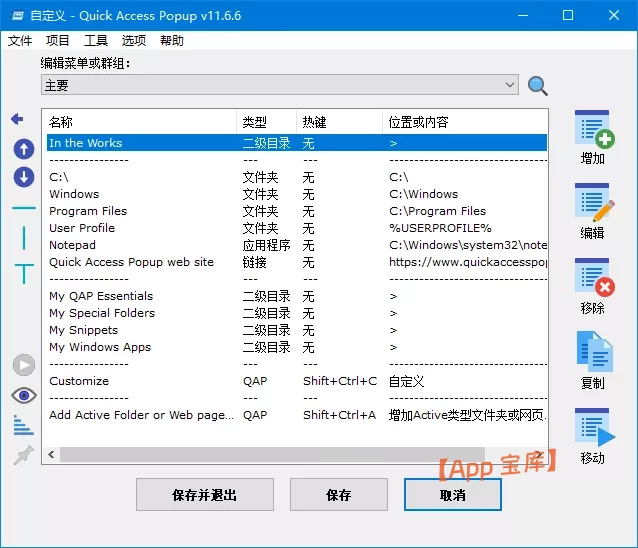This screenshot has height=548, width=638.
Task: Click the 保存 button
Action: click(339, 495)
